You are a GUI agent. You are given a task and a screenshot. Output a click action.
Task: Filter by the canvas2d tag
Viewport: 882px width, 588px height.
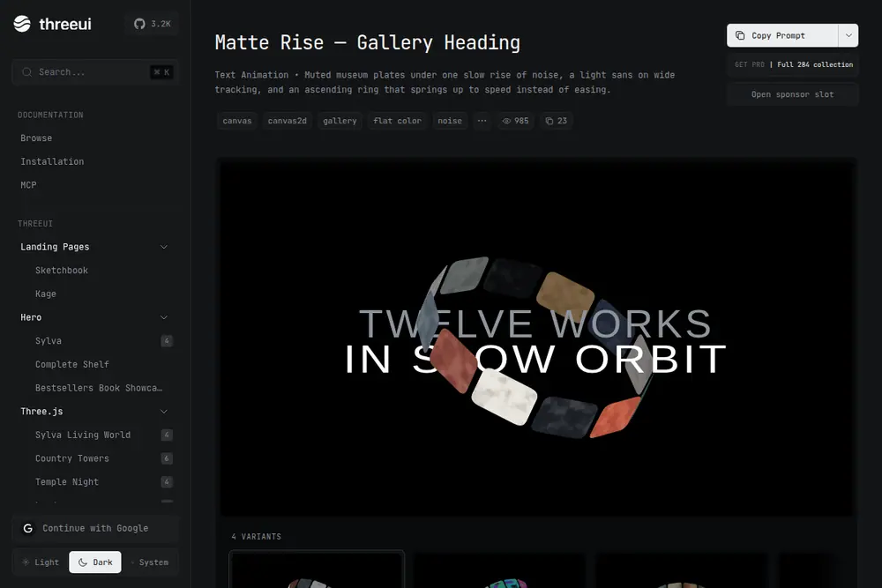point(287,121)
